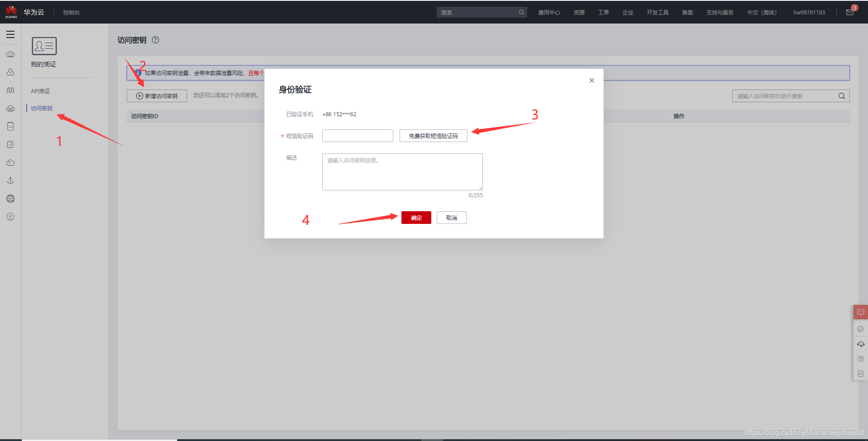Screen dimensions: 868x441
Task: Click the search icon in access key filter
Action: pyautogui.click(x=842, y=96)
